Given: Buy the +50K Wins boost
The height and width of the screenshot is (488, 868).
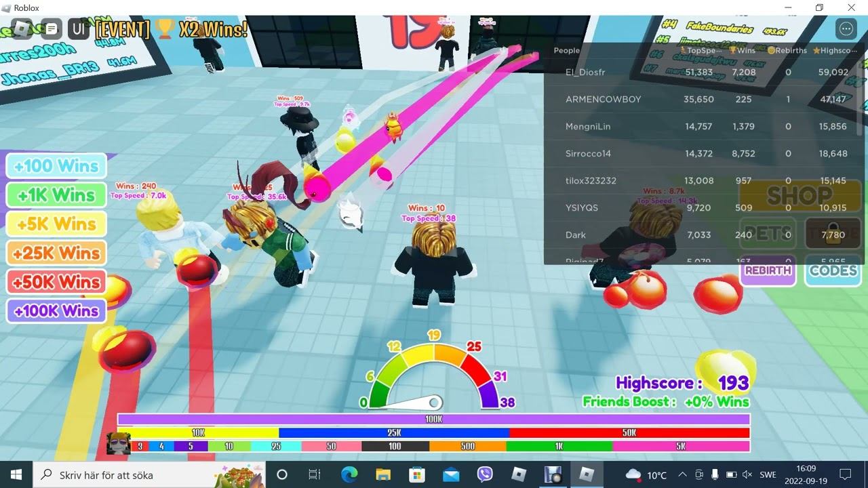Looking at the screenshot, I should [56, 282].
